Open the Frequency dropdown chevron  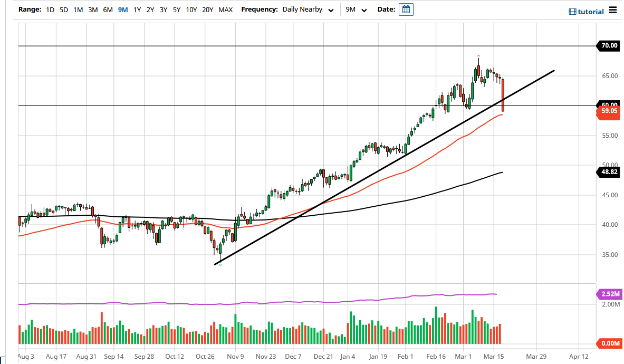tap(331, 10)
